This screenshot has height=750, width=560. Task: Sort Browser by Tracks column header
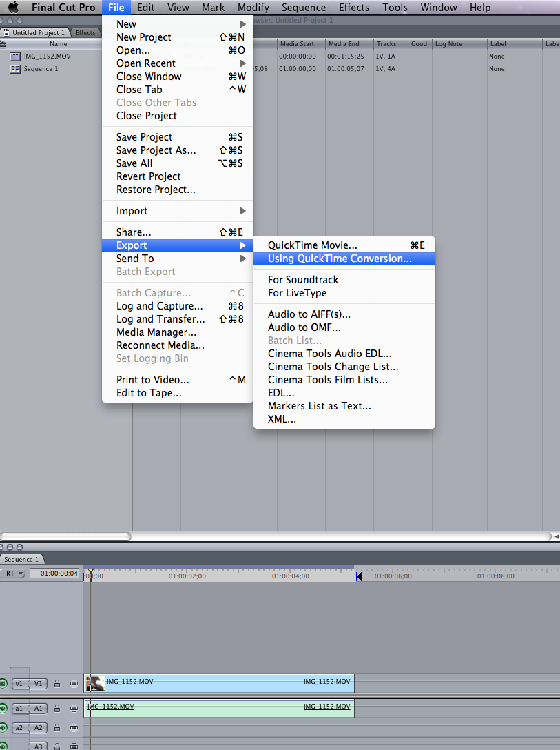[x=391, y=44]
